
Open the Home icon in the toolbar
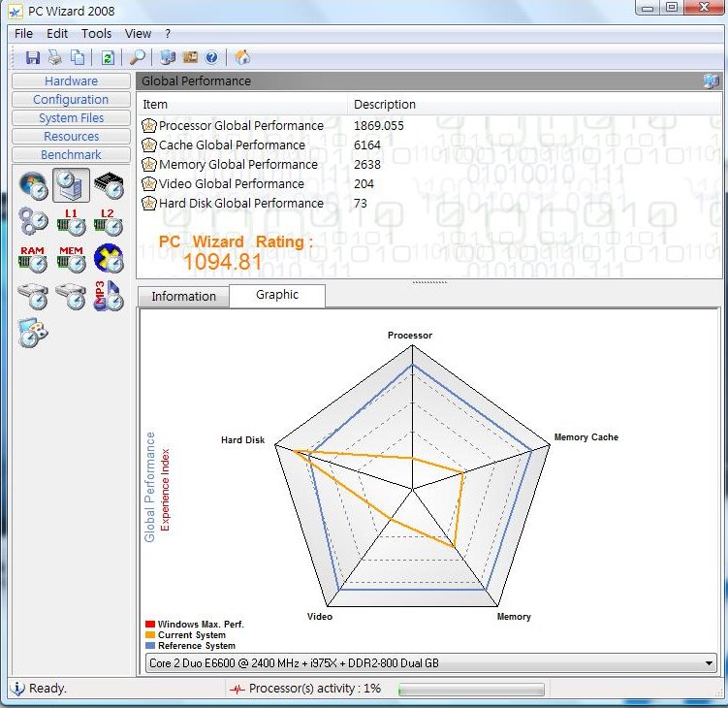pyautogui.click(x=242, y=57)
